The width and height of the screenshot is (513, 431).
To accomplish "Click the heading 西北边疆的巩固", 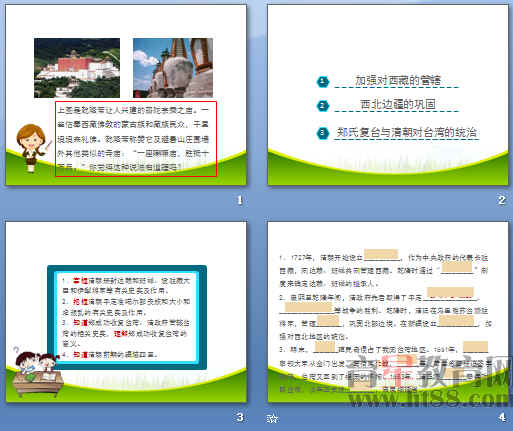I will (398, 104).
